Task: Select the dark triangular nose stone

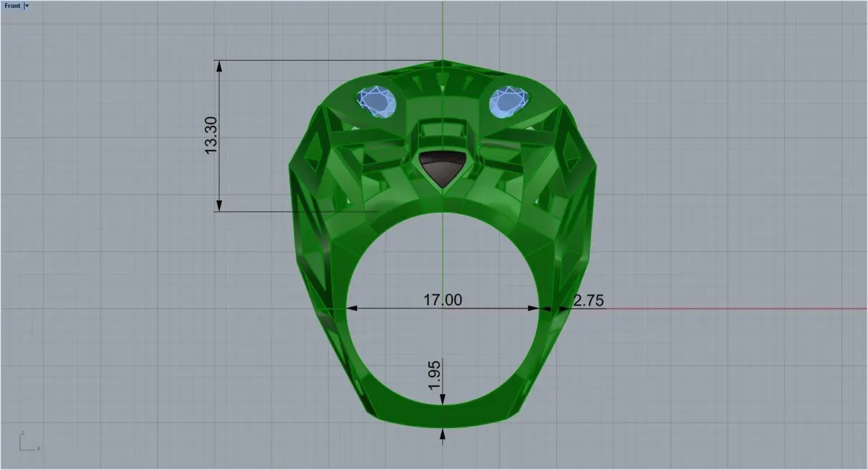Action: click(443, 171)
